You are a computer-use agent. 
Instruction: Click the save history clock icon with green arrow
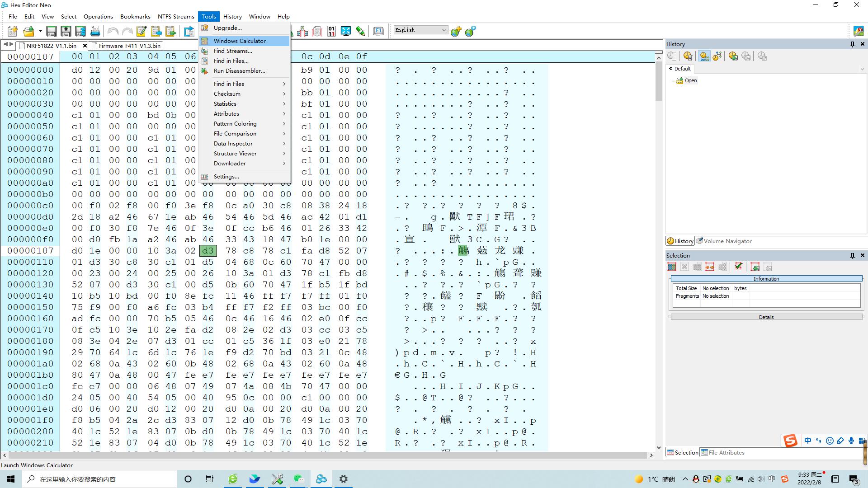(x=733, y=56)
